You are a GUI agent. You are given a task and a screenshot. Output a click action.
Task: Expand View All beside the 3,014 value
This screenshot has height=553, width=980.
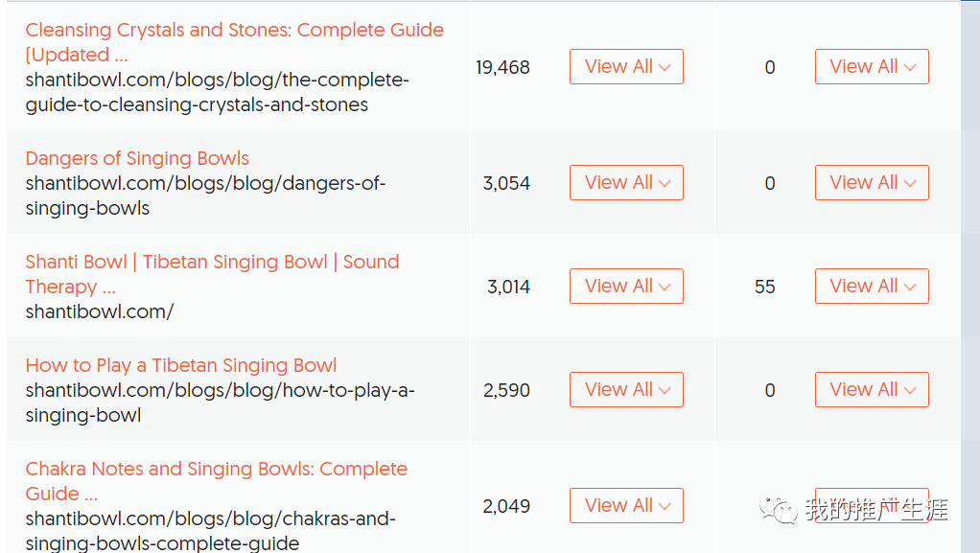[626, 287]
